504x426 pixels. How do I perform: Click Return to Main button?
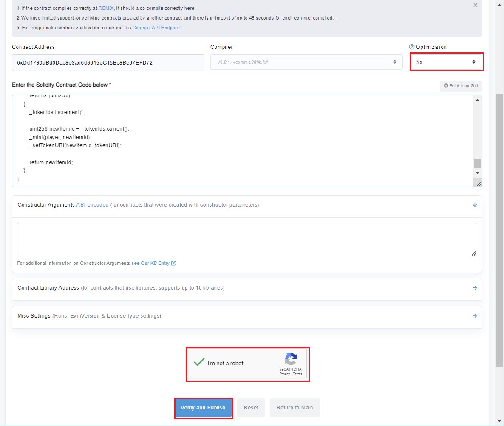pyautogui.click(x=294, y=408)
